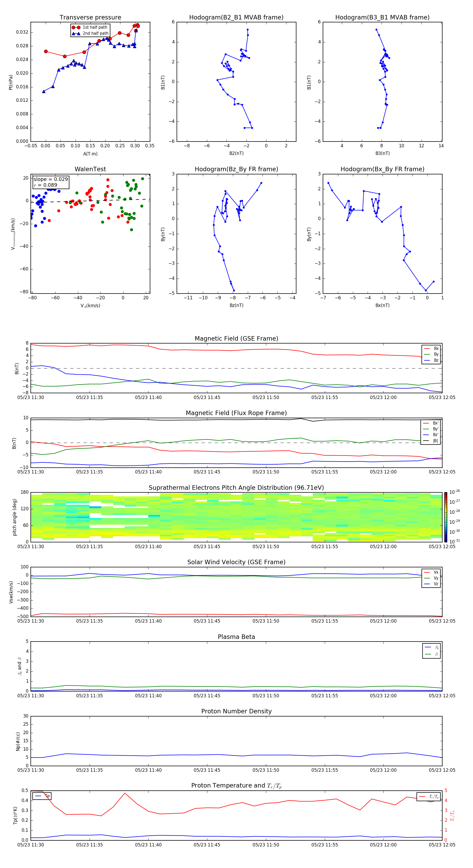Click the 'Np(#/cc)' axis label
This screenshot has height=868, width=473.
(x=18, y=741)
